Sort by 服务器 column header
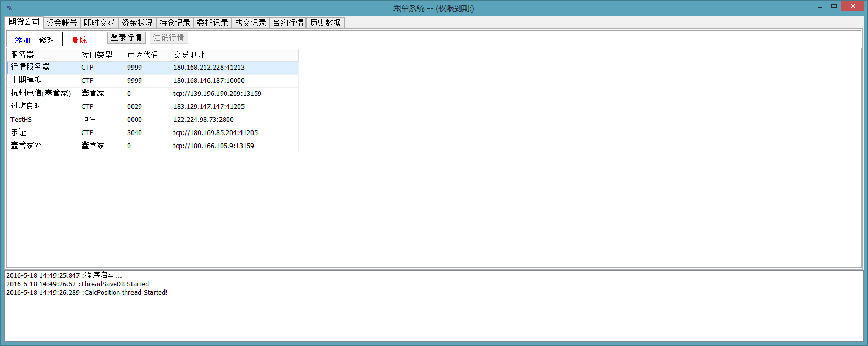 [x=42, y=54]
